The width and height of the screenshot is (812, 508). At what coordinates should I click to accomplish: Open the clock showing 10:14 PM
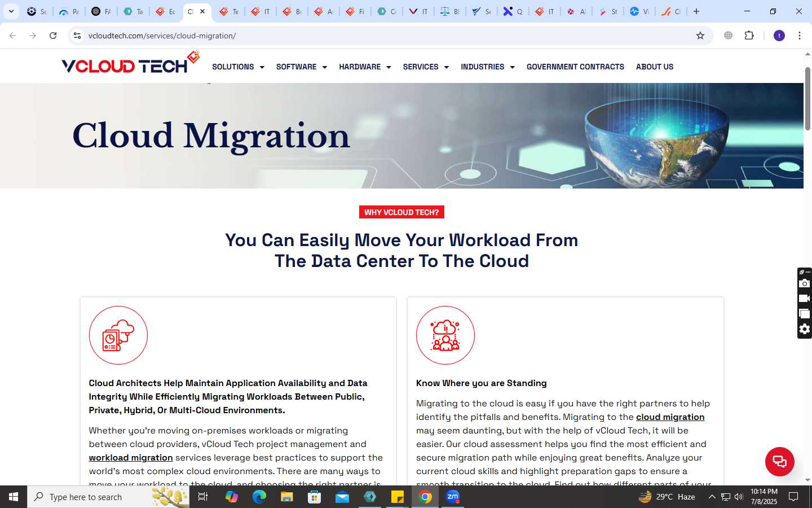764,497
